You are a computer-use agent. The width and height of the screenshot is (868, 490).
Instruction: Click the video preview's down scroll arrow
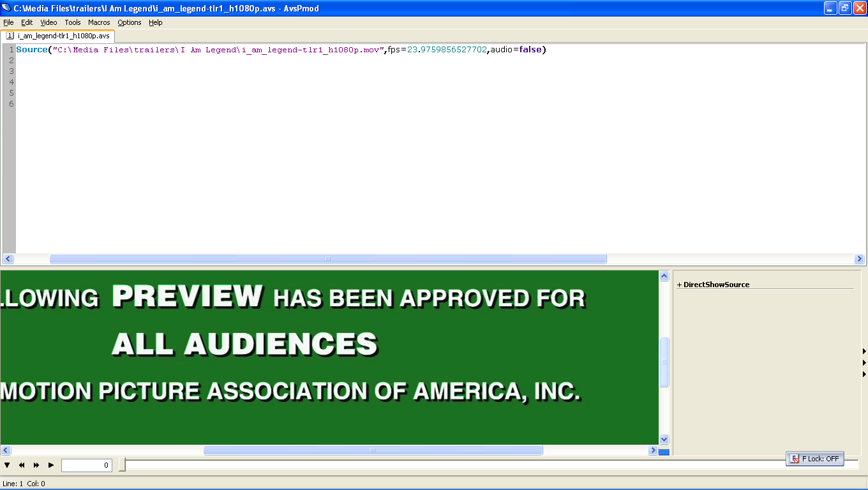(x=664, y=440)
